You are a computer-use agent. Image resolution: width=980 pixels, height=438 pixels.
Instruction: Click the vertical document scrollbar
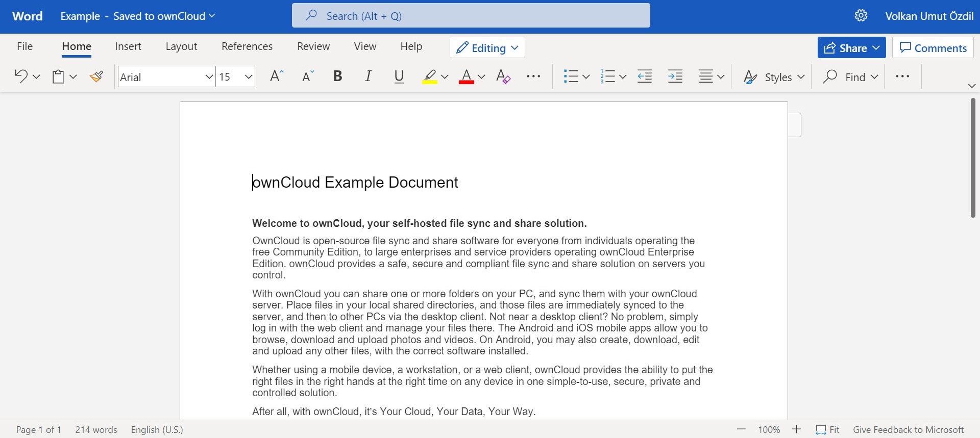973,158
